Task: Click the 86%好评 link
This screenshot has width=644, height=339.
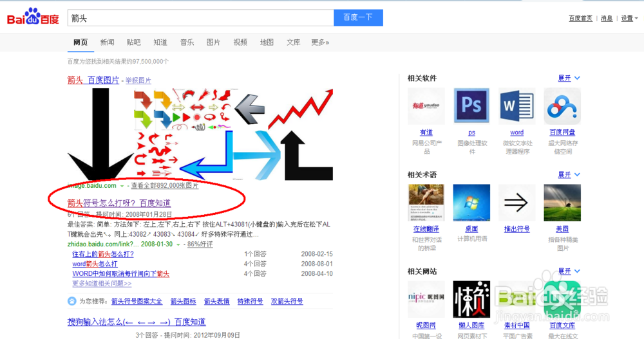Action: point(200,244)
